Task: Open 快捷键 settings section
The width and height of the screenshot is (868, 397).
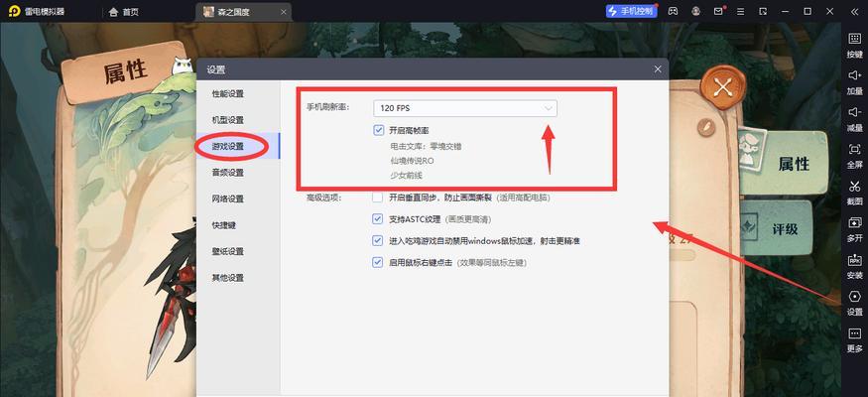Action: [x=238, y=225]
